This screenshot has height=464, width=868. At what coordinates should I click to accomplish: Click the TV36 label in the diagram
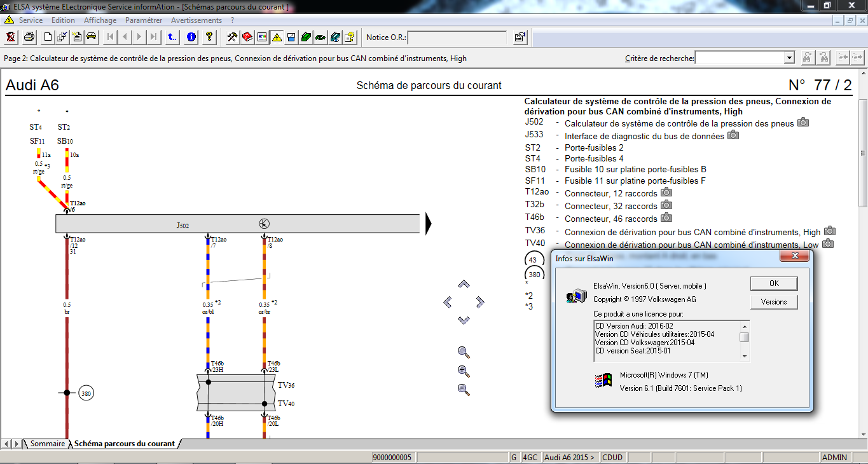coord(286,385)
